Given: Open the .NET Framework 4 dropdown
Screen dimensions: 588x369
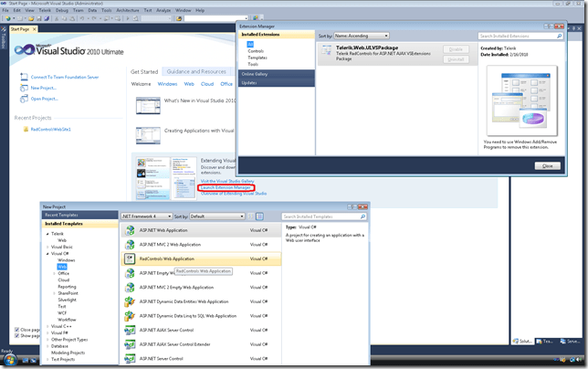Looking at the screenshot, I should 147,216.
